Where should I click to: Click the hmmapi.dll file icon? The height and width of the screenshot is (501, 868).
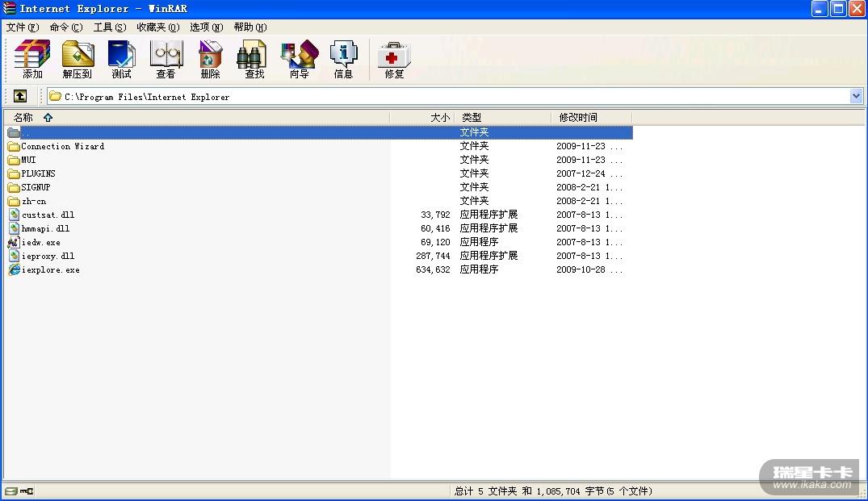tap(15, 228)
